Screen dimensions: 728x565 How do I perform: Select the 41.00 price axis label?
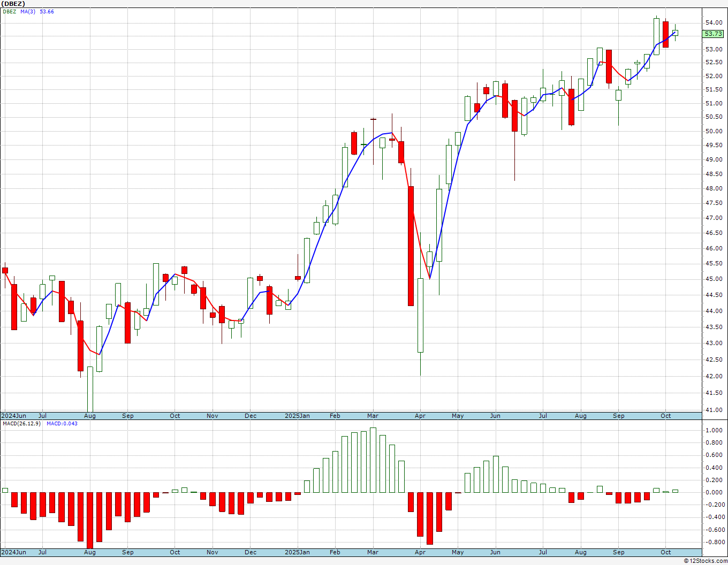(x=714, y=410)
